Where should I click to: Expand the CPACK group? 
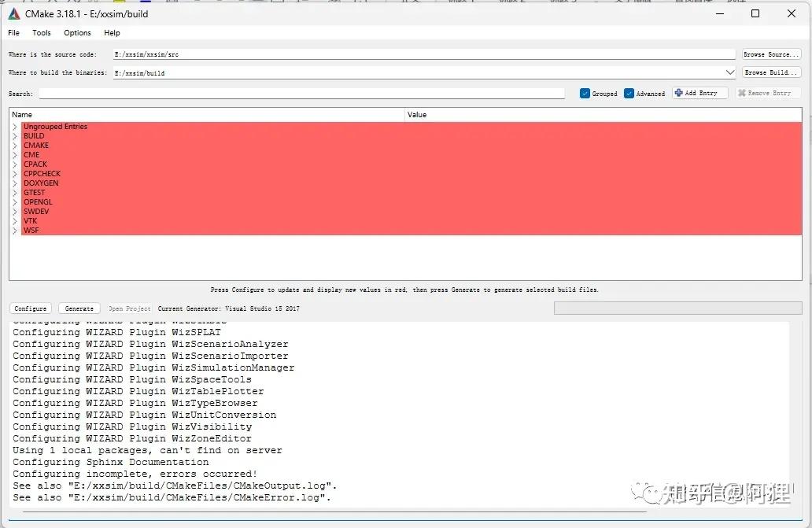(15, 164)
